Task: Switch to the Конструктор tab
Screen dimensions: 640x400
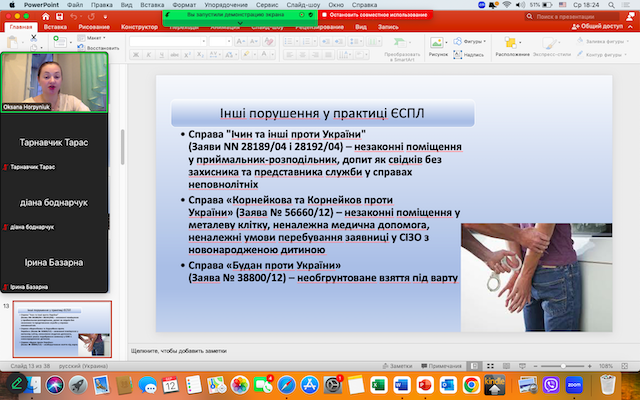Action: coord(139,27)
